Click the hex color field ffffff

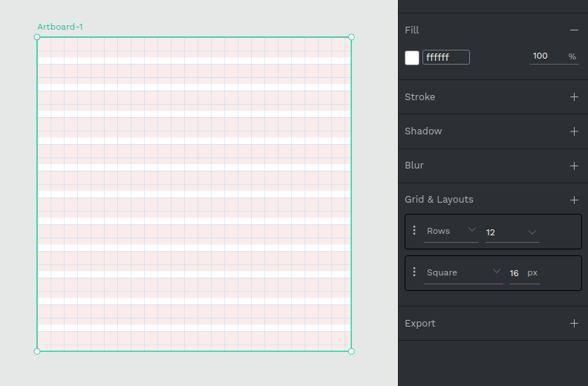tap(445, 57)
